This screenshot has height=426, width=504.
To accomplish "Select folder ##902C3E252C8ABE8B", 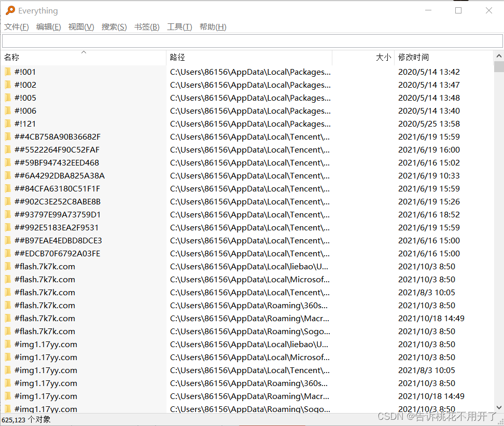I will pyautogui.click(x=58, y=201).
